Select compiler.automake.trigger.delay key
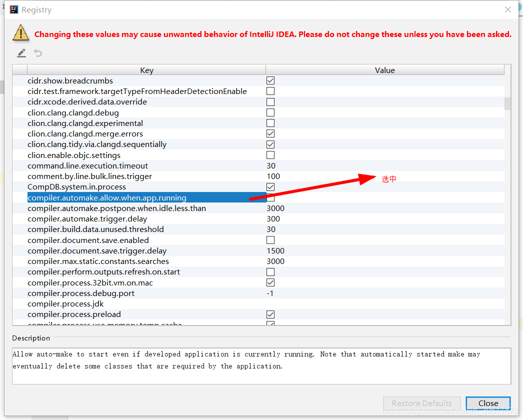The width and height of the screenshot is (523, 420). [x=87, y=219]
